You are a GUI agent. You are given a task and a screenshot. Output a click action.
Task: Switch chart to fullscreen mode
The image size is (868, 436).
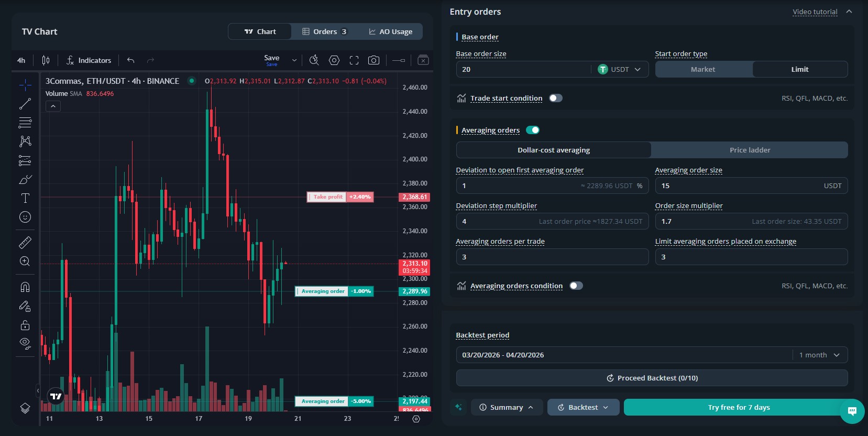[x=354, y=60]
